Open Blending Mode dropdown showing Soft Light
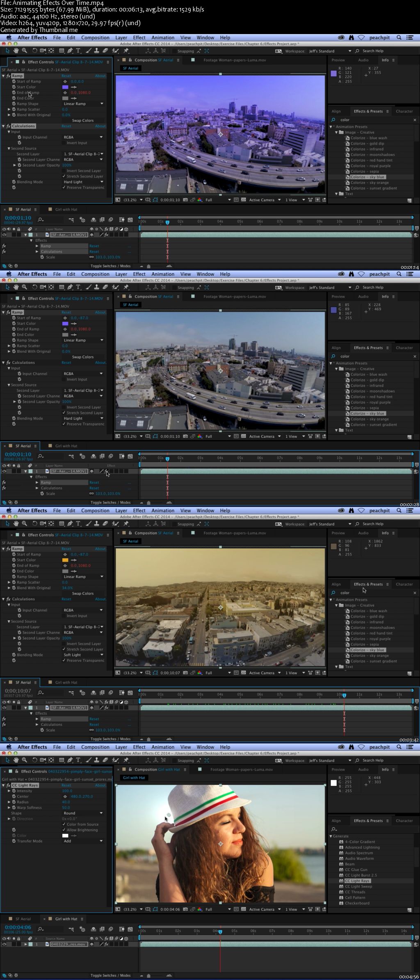420x980 pixels. [83, 655]
